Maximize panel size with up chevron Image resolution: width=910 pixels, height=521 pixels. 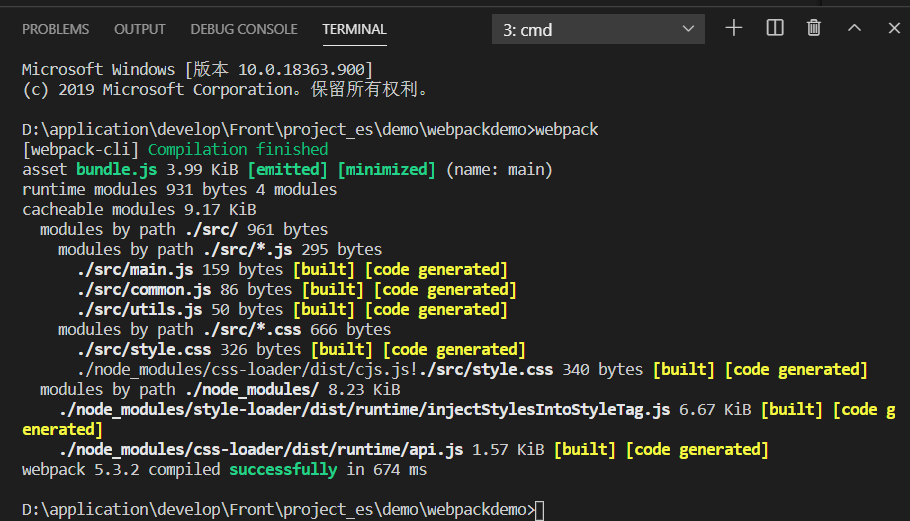click(x=854, y=28)
